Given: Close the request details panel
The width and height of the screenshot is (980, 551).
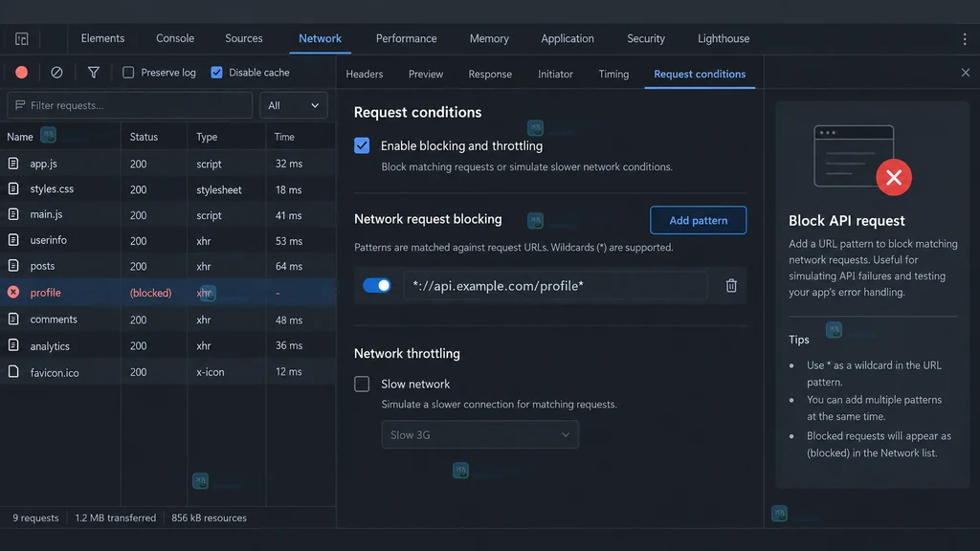Looking at the screenshot, I should (965, 73).
